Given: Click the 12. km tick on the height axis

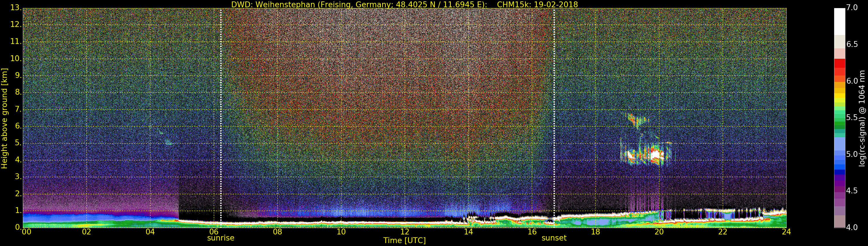Looking at the screenshot, I should 16,25.
